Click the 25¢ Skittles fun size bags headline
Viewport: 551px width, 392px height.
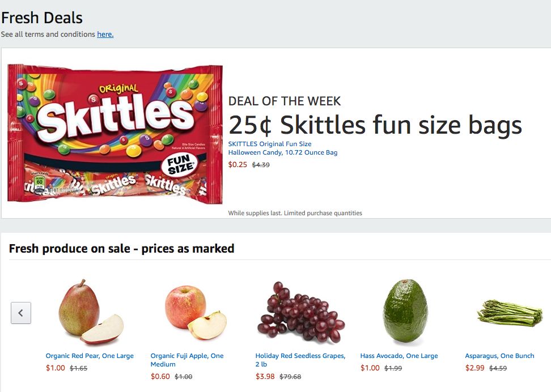click(375, 125)
